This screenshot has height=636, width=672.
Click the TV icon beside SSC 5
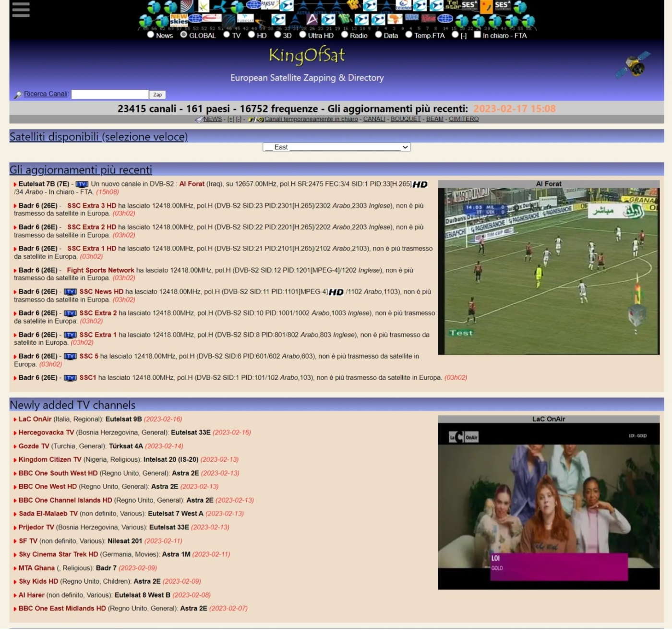tap(71, 357)
